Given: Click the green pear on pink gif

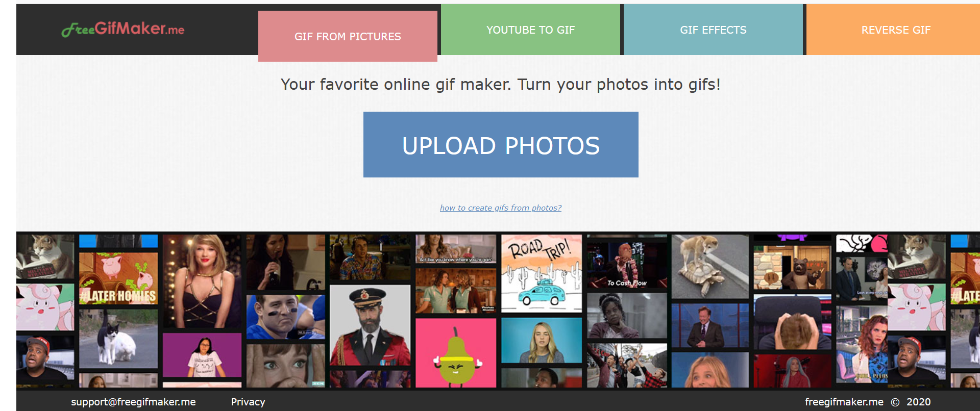Looking at the screenshot, I should click(x=456, y=353).
